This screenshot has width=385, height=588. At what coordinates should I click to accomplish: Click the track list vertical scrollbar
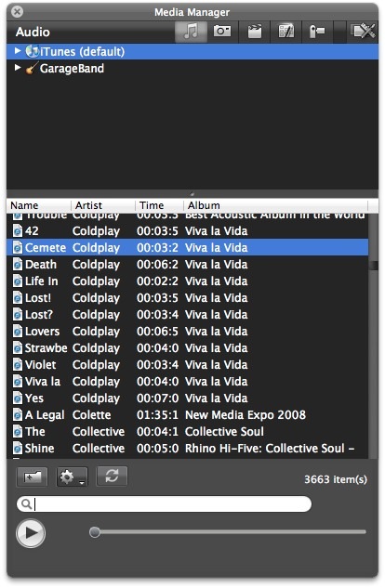(x=373, y=335)
